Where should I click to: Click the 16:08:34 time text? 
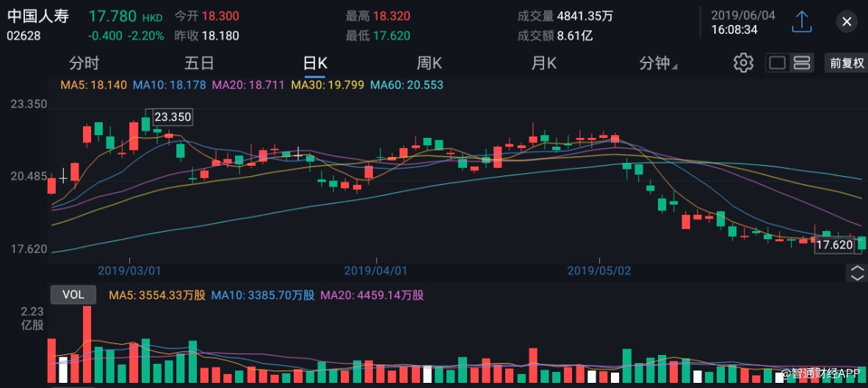[x=734, y=29]
